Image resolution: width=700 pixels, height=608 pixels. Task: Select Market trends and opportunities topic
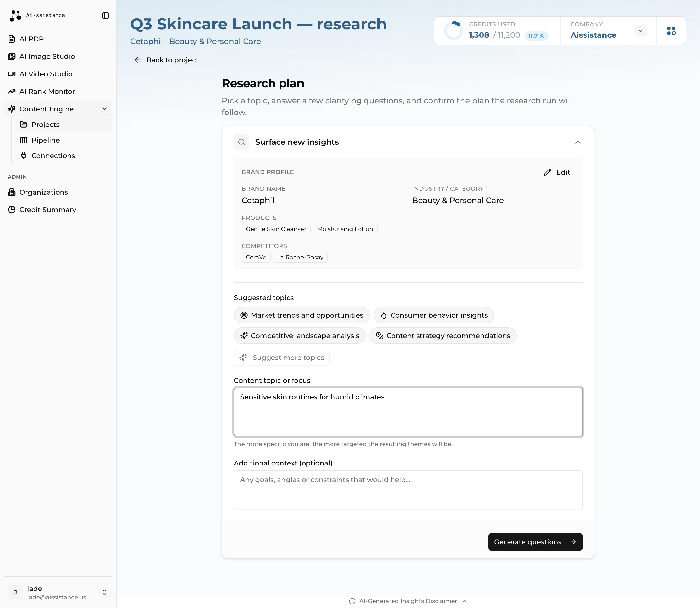(x=301, y=315)
